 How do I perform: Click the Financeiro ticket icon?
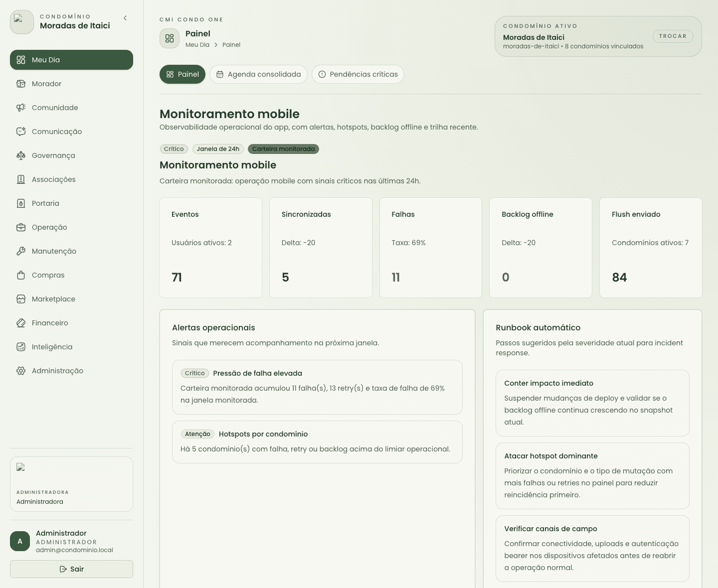pyautogui.click(x=21, y=323)
